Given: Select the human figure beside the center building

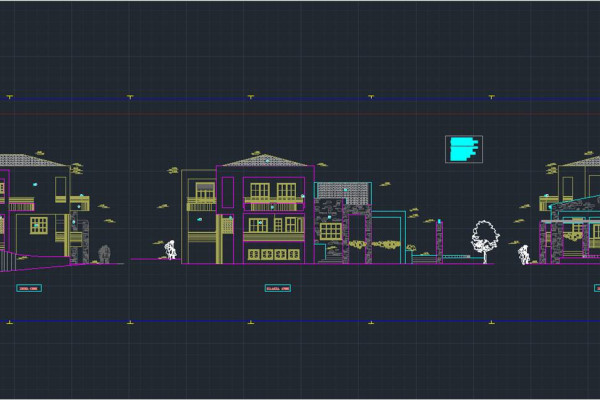Looking at the screenshot, I should pyautogui.click(x=171, y=249).
